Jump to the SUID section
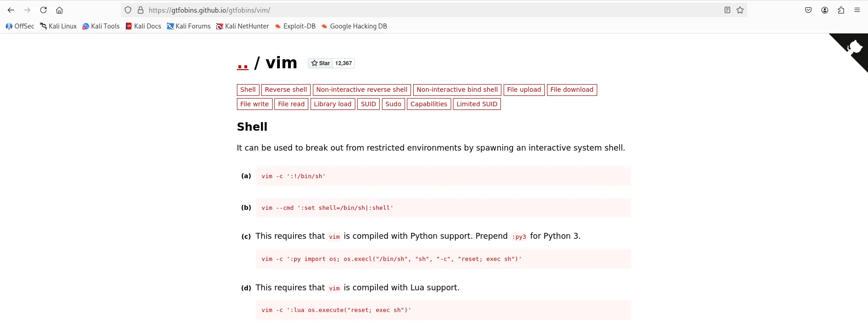 (368, 104)
